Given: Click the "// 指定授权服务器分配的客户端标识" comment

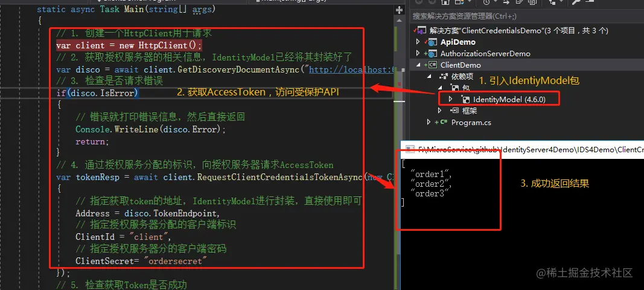Looking at the screenshot, I should point(156,225).
